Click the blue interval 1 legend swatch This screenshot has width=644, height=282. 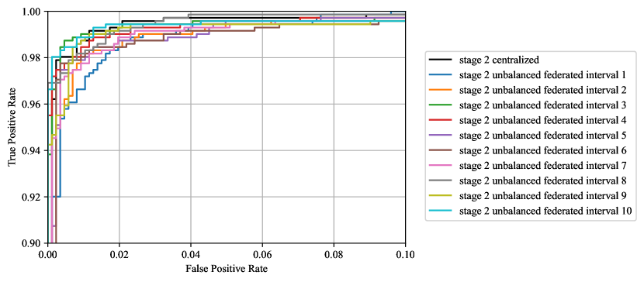(440, 75)
